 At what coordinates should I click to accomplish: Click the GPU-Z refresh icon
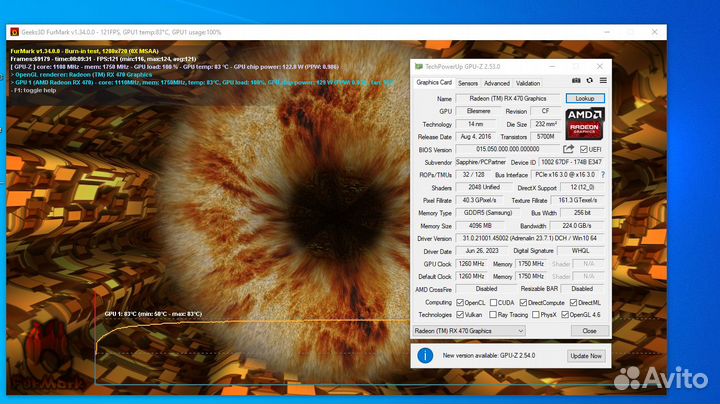click(590, 80)
